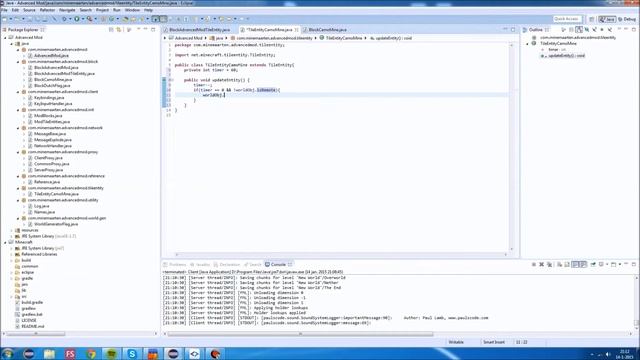This screenshot has width=640, height=360.
Task: Click the Open Perspective icon
Action: tap(591, 19)
